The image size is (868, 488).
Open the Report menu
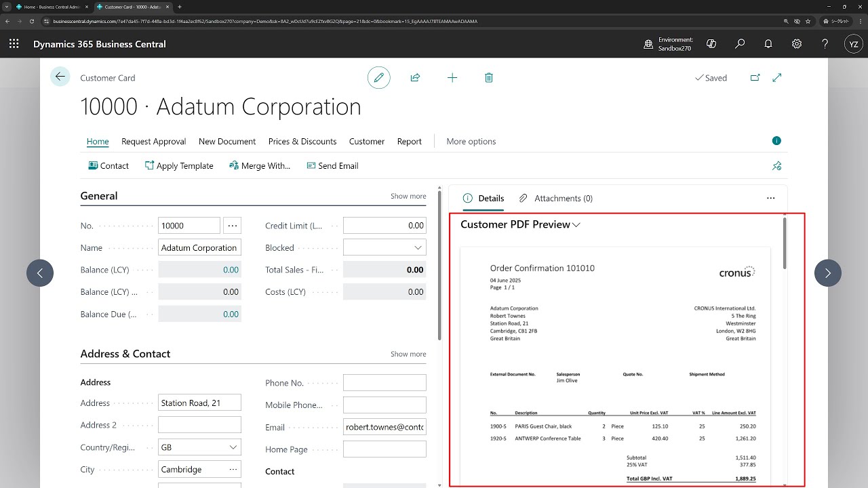[x=410, y=142]
